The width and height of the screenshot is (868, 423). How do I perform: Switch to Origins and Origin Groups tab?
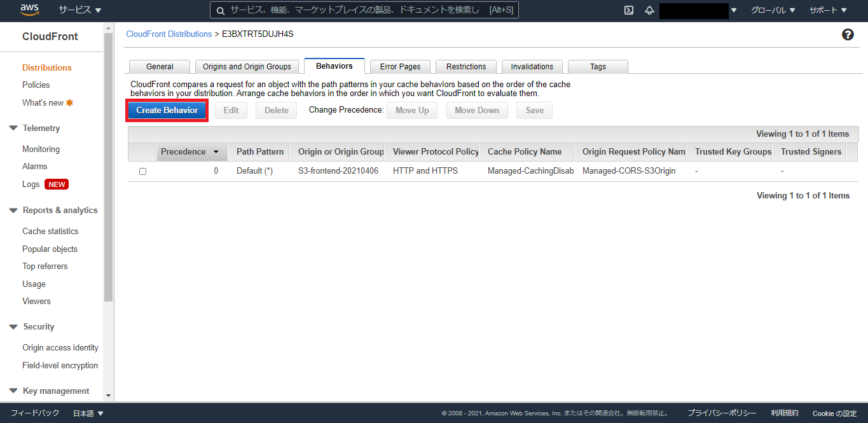point(247,67)
